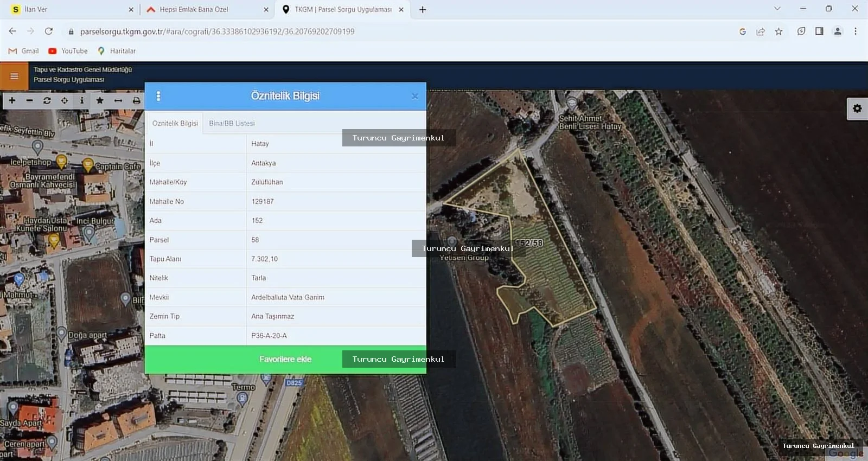Open the three-dot menu in Öznitelik dialog

pyautogui.click(x=158, y=96)
